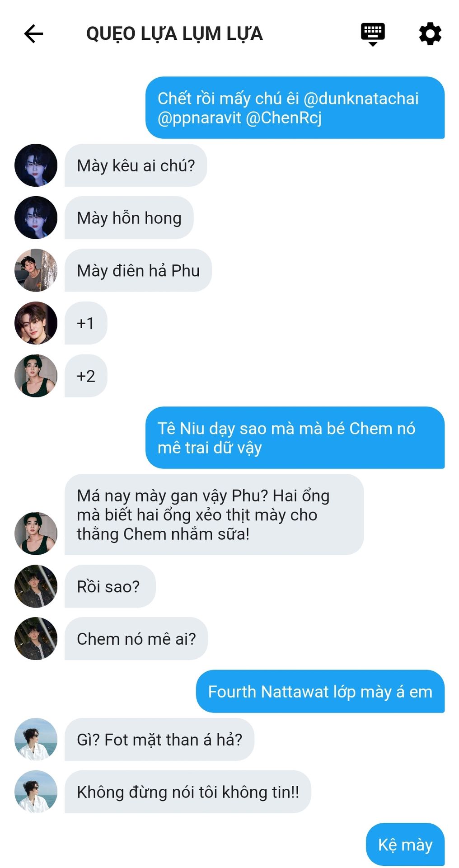Tap message starting "Tê Niu dạy sao"
459x868 pixels.
[295, 438]
